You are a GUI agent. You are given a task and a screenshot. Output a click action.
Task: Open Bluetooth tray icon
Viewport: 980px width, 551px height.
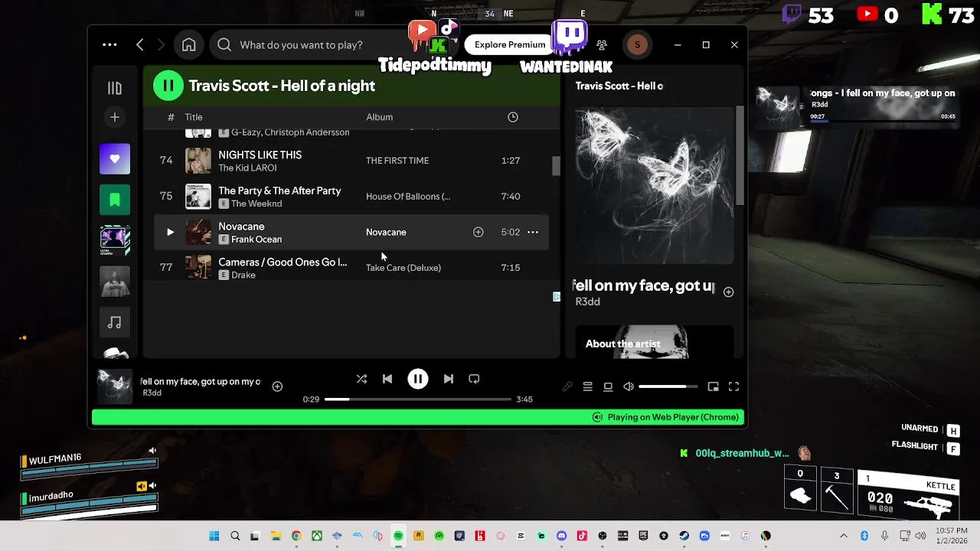point(864,536)
